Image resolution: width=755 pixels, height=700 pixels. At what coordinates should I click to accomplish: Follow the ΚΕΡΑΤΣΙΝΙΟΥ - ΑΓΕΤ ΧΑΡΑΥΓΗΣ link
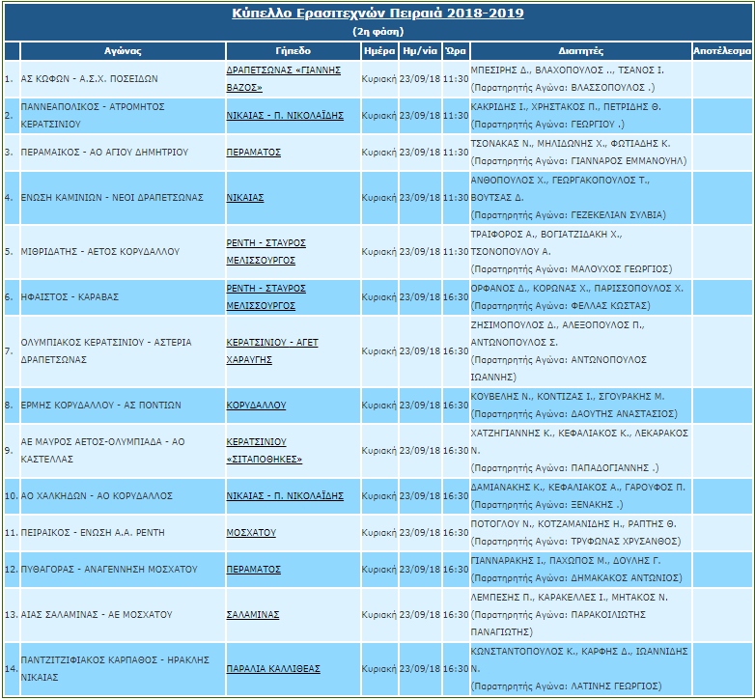coord(271,343)
